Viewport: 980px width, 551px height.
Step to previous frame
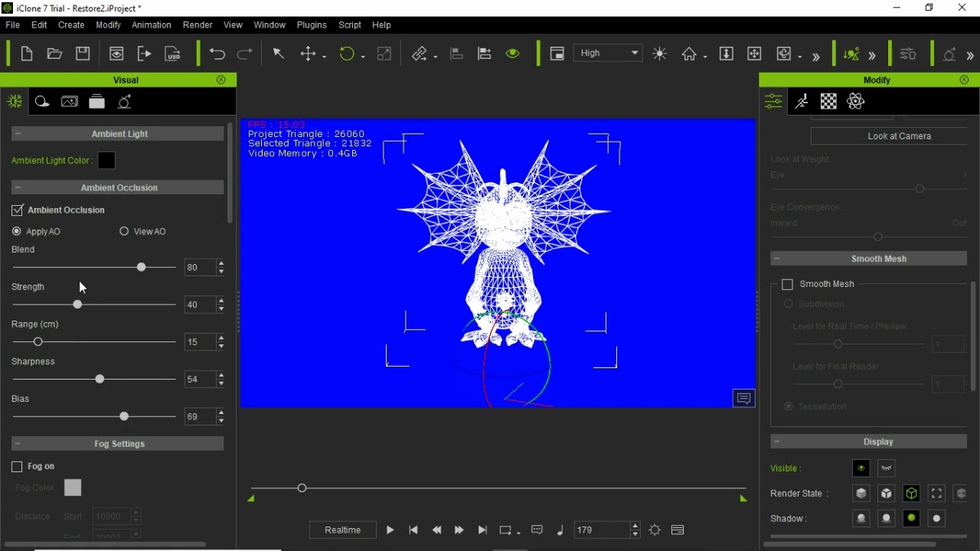[436, 530]
